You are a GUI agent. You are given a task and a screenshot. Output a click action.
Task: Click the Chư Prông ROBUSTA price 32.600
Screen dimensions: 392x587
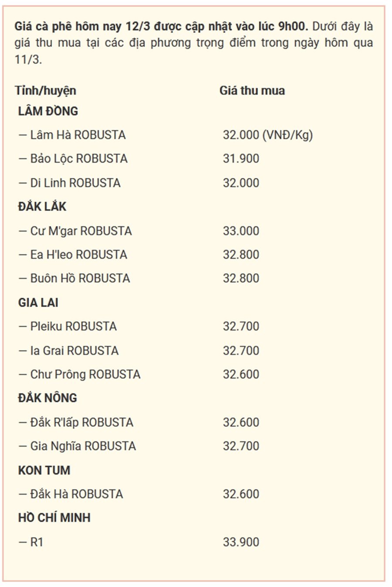[x=241, y=375]
